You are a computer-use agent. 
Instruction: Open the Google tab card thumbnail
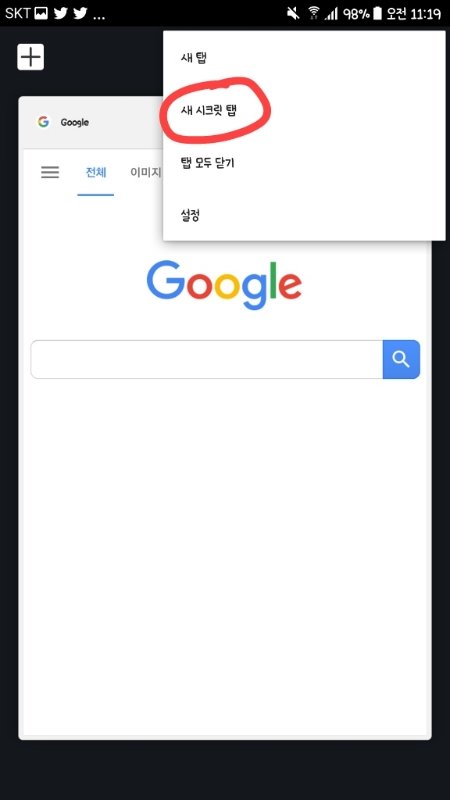click(224, 417)
